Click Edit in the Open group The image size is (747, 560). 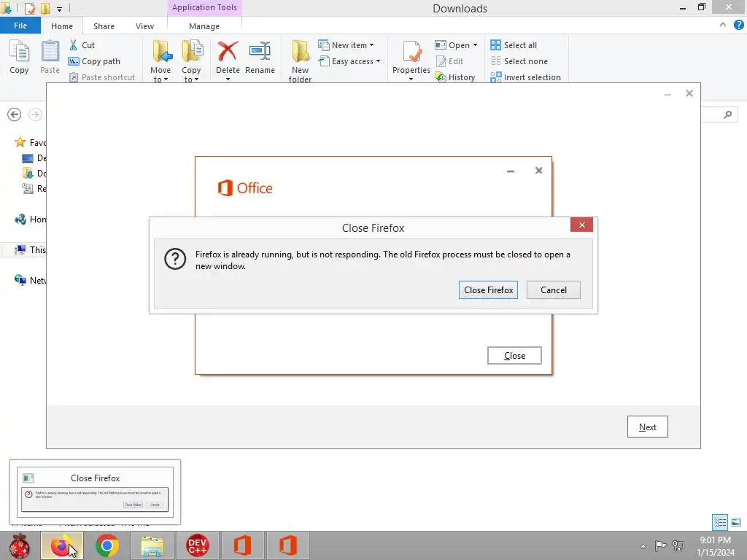click(x=449, y=61)
